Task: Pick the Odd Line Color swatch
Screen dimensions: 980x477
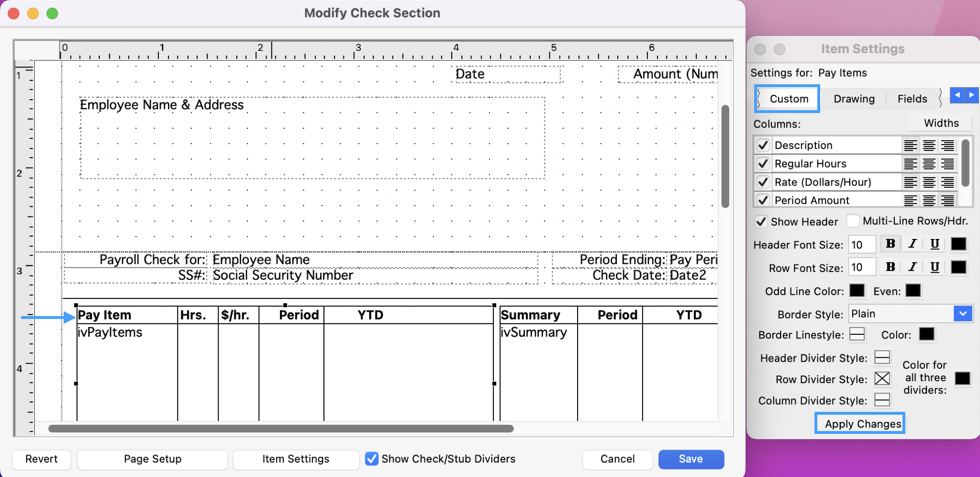Action: point(857,291)
